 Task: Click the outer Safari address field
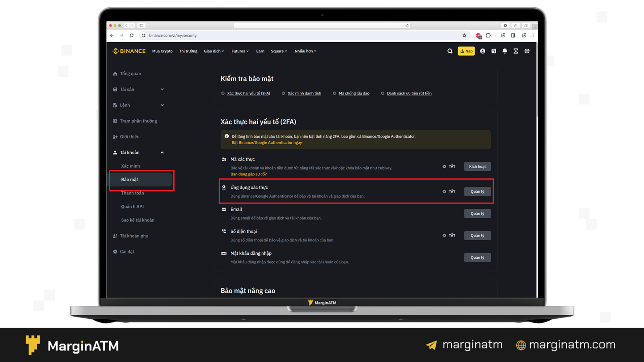(x=322, y=25)
